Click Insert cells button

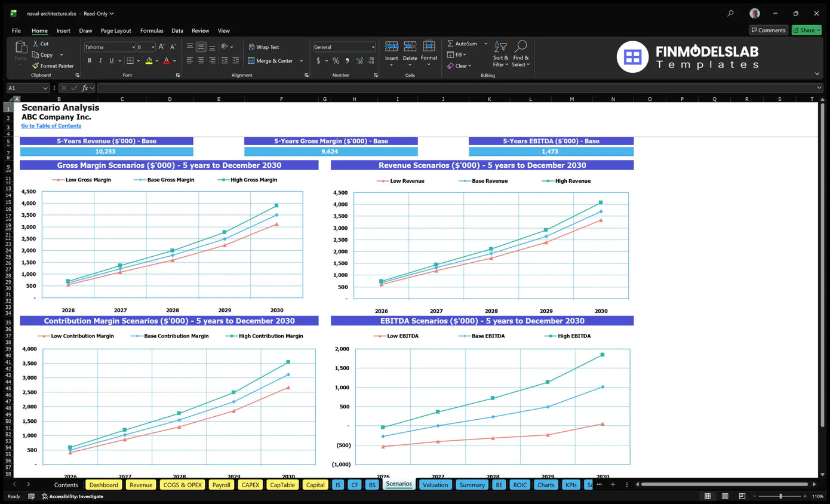point(391,53)
